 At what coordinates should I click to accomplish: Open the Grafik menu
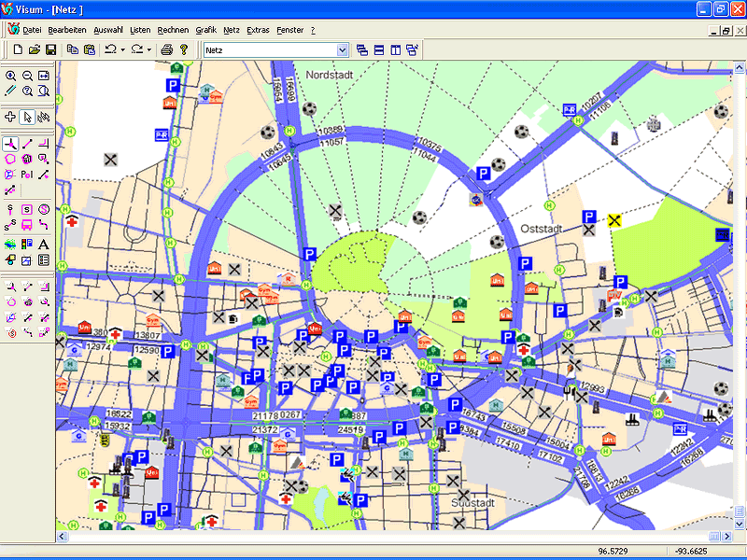205,30
